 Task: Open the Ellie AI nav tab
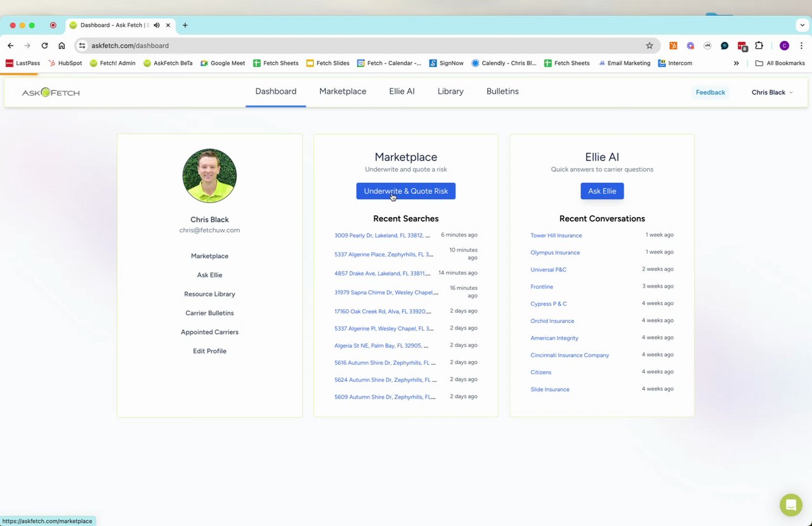402,91
